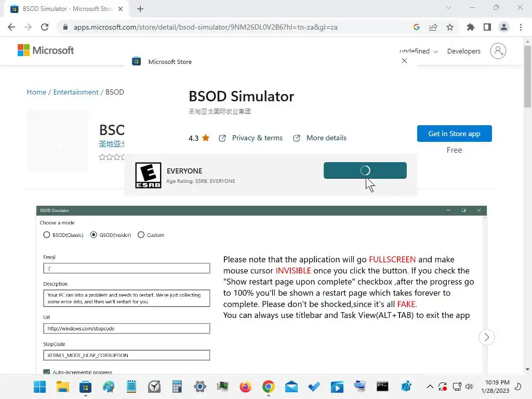Go back with the browser back arrow

(11, 27)
